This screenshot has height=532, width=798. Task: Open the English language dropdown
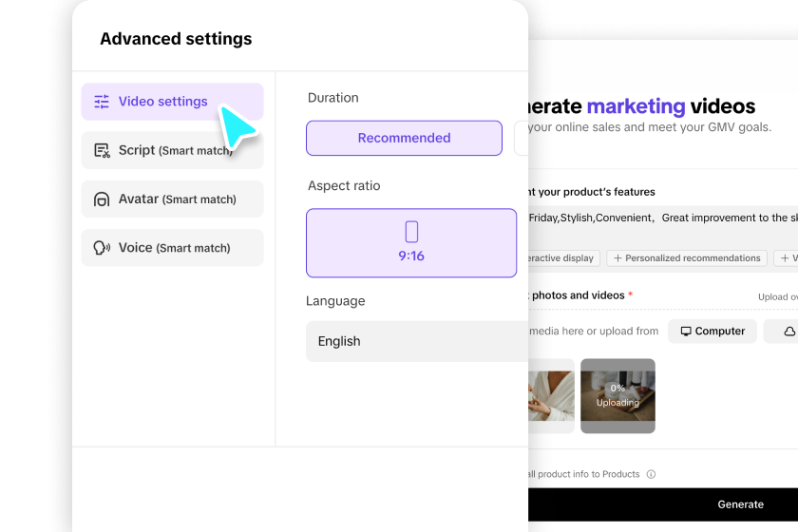(x=416, y=341)
